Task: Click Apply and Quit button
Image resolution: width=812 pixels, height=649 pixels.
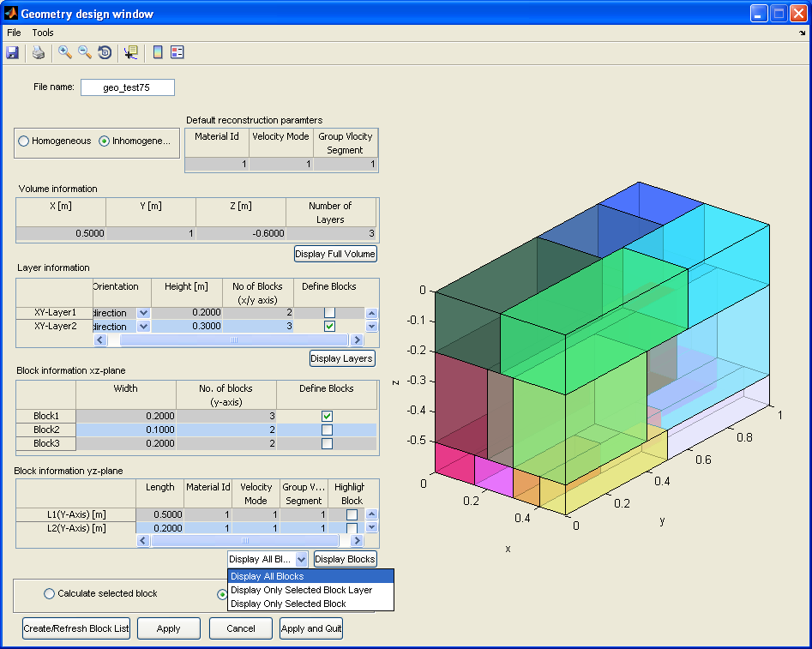Action: coord(311,628)
